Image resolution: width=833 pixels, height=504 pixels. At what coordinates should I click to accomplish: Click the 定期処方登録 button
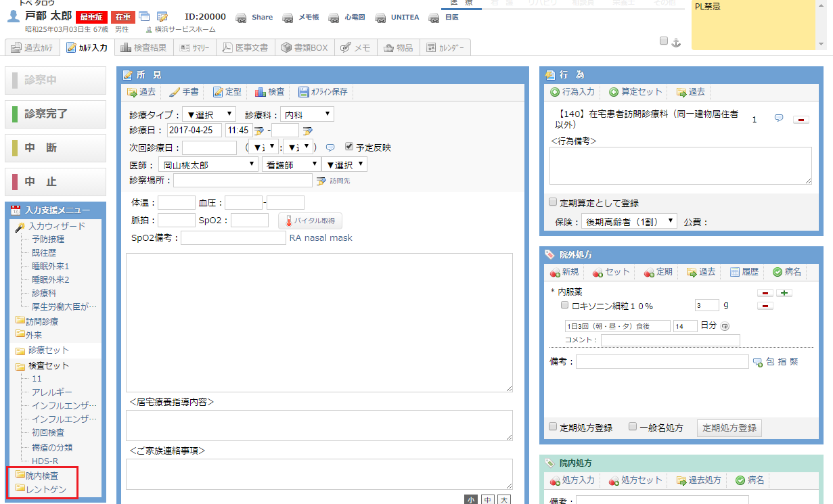729,428
